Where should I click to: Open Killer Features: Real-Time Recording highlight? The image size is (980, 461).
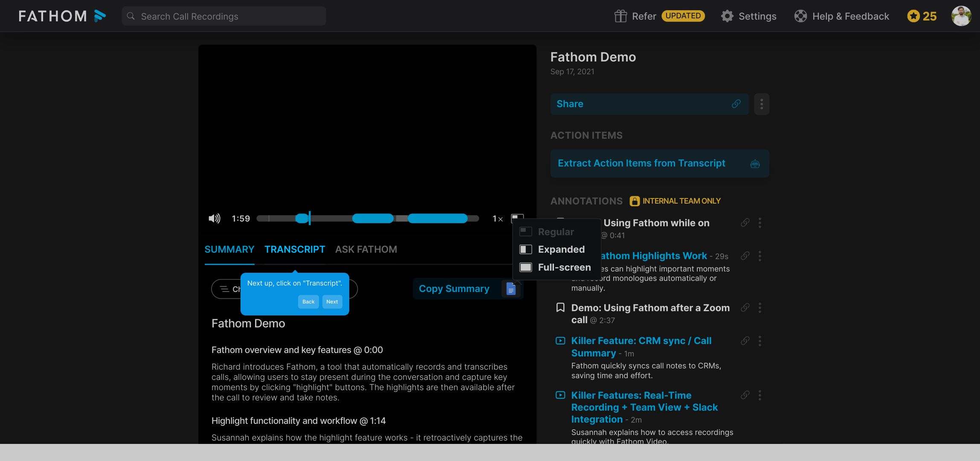[644, 407]
